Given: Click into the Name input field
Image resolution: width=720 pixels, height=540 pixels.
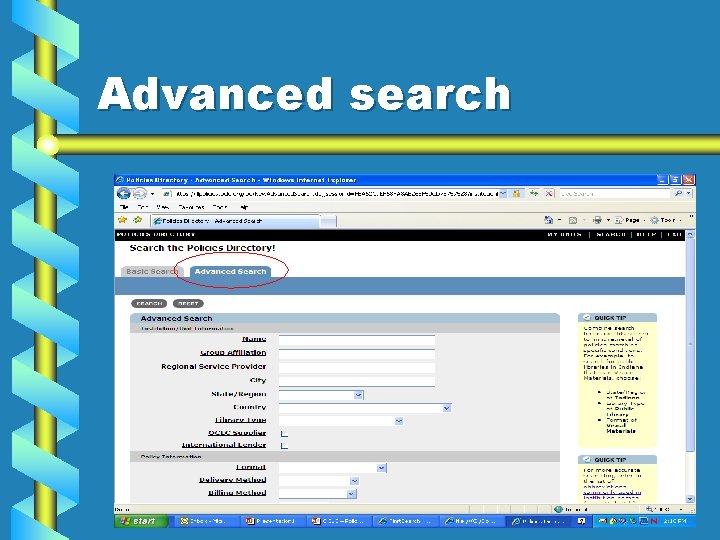Looking at the screenshot, I should 357,340.
